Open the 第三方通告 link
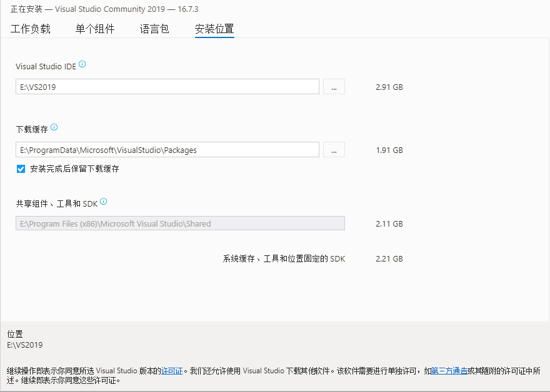The height and width of the screenshot is (392, 550). click(x=449, y=371)
